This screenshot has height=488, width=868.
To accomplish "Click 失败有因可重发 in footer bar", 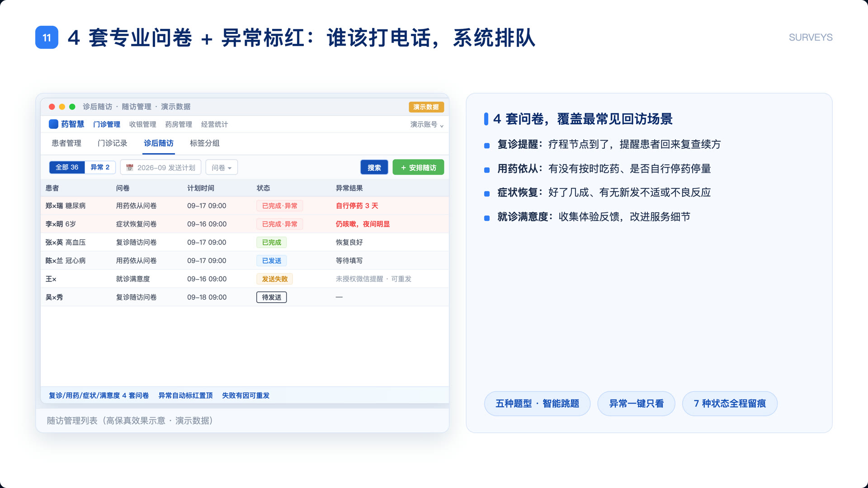I will click(245, 395).
